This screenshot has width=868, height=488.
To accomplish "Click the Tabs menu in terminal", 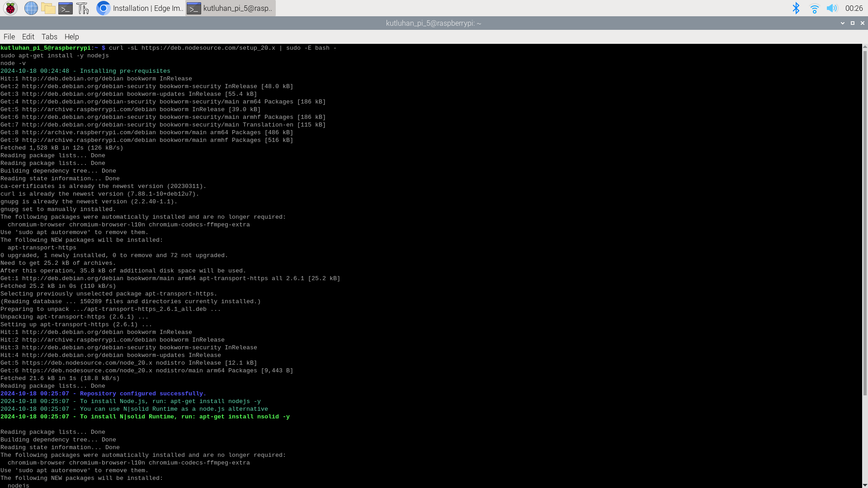I will coord(49,36).
